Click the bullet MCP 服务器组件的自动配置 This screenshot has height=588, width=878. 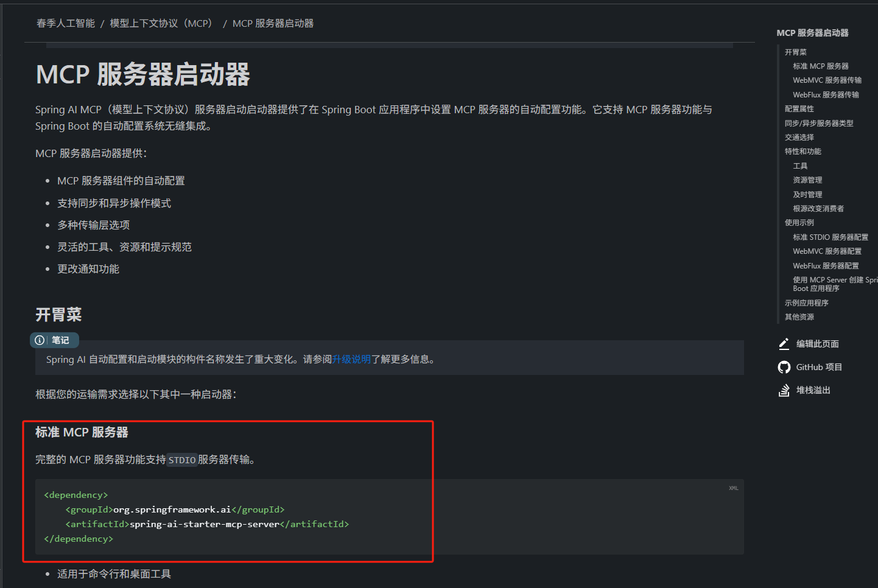coord(121,181)
